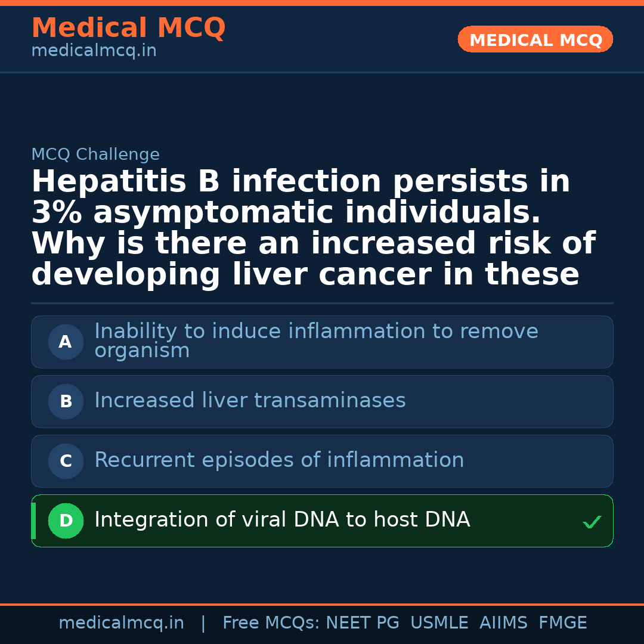Choose the letter C option circle
Viewport: 644px width, 644px height.
point(66,462)
